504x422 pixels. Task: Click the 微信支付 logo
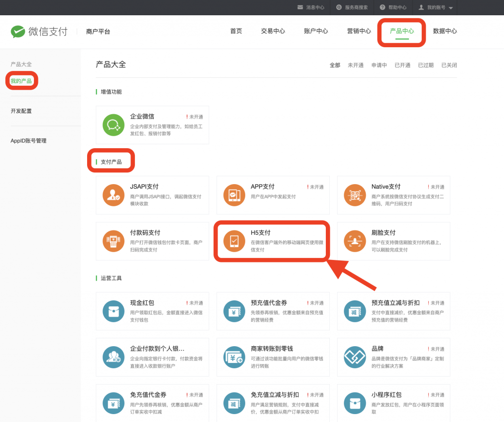click(38, 31)
